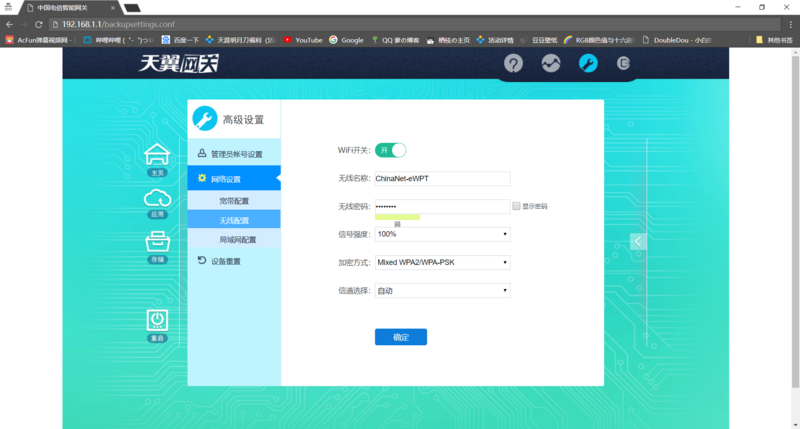Open the 加密方式 encryption mode dropdown
The image size is (800, 429).
(442, 263)
